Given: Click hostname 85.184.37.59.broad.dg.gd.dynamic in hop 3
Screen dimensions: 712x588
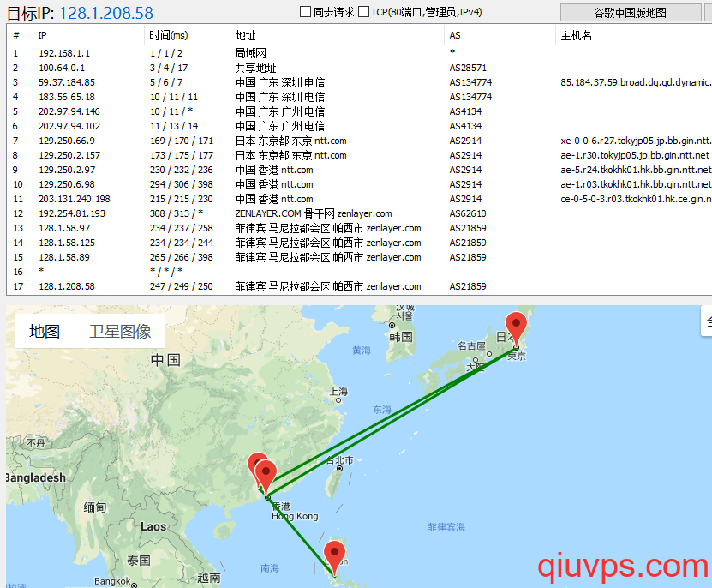Looking at the screenshot, I should click(636, 82).
